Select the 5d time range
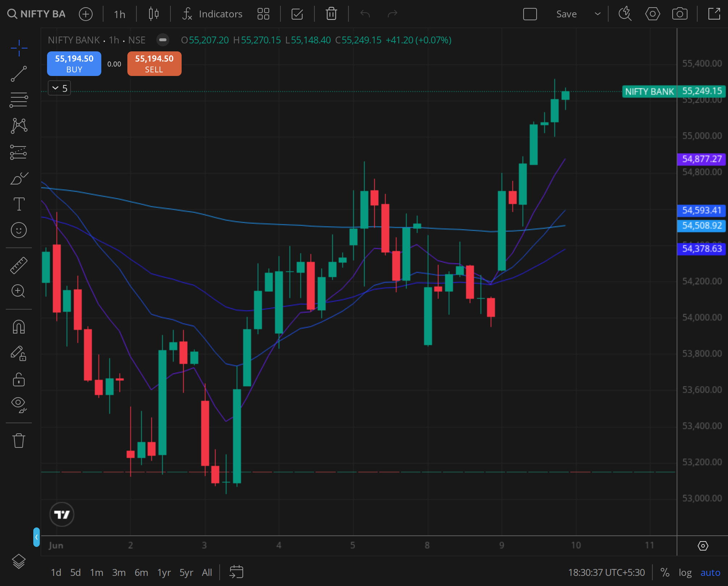728x586 pixels. tap(76, 573)
